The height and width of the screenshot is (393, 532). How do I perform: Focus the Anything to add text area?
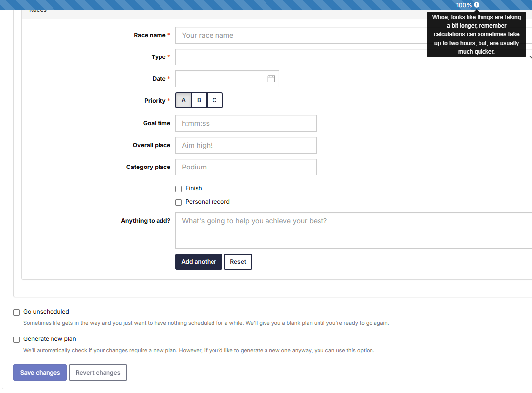(x=353, y=230)
